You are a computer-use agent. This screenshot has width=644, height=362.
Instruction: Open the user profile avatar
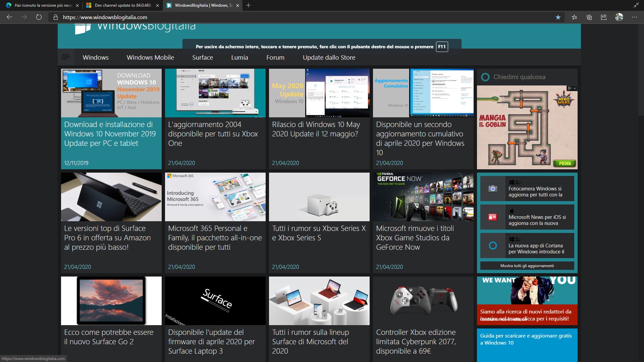pyautogui.click(x=619, y=17)
